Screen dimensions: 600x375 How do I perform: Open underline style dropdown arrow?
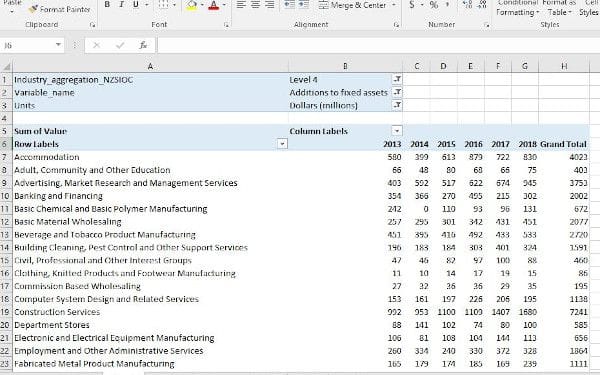146,5
